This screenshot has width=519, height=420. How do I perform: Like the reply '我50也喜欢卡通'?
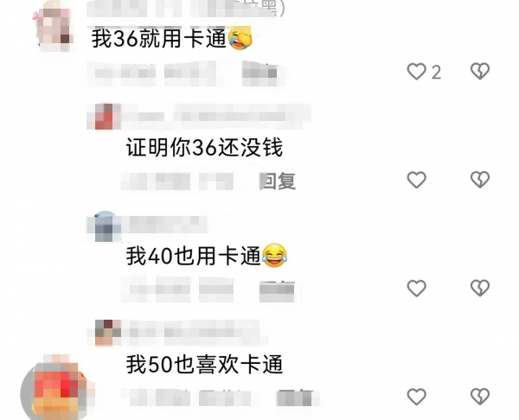(416, 397)
